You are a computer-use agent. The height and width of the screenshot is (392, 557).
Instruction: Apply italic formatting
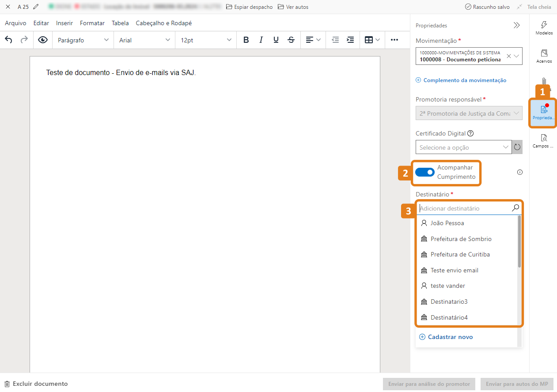[x=261, y=40]
